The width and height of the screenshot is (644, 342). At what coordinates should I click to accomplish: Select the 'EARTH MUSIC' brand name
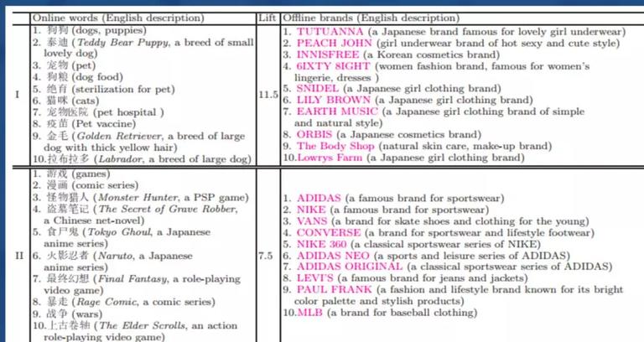[x=337, y=111]
